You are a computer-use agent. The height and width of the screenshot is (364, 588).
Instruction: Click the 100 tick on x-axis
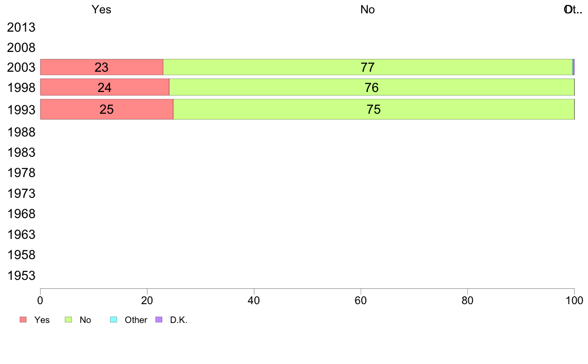tap(574, 300)
